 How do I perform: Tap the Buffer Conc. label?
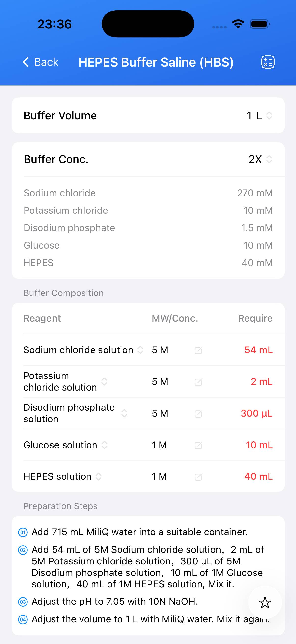(x=56, y=159)
